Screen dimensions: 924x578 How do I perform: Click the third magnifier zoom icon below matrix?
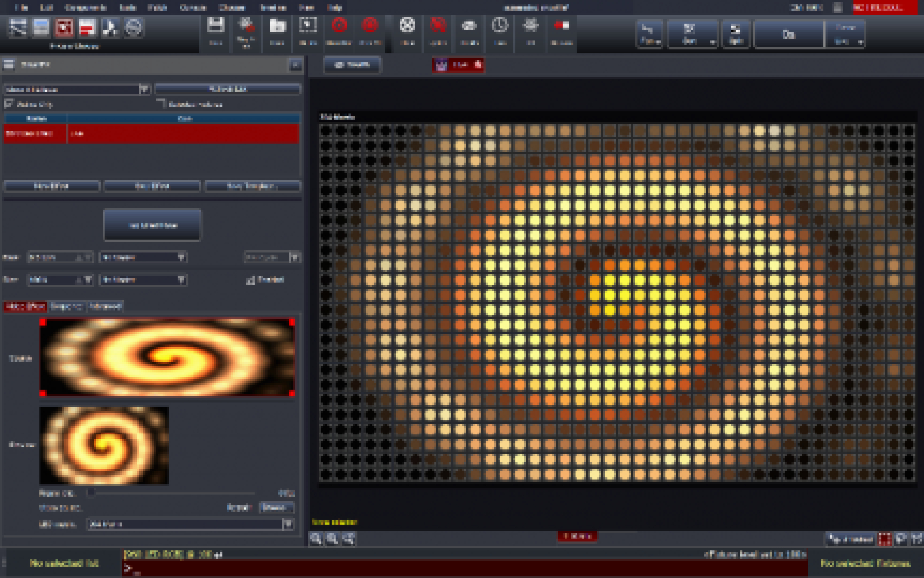pos(349,539)
